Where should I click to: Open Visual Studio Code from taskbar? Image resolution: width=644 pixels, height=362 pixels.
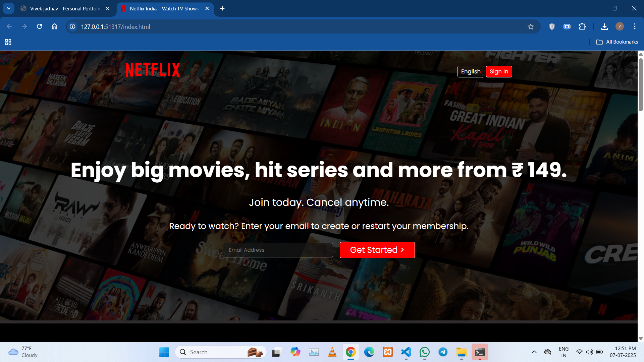406,352
